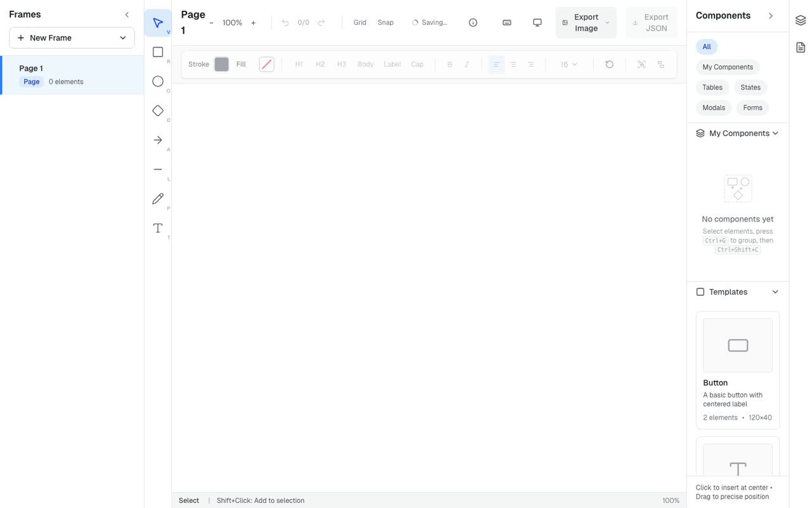Select the Line tool
The height and width of the screenshot is (508, 812).
(x=158, y=170)
